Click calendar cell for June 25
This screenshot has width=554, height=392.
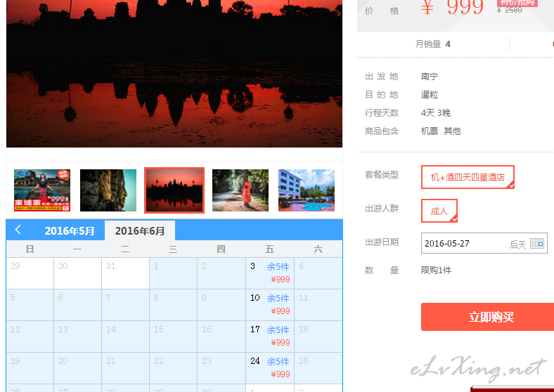[x=318, y=368]
